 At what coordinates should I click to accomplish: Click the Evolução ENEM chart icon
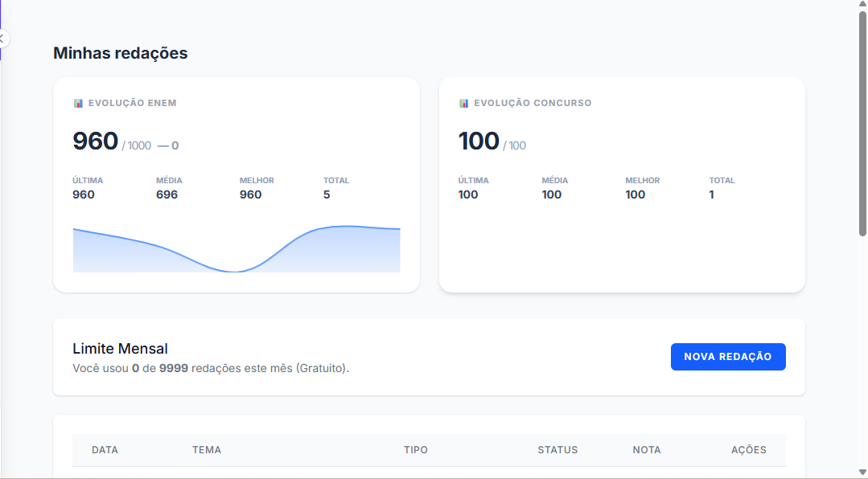coord(78,103)
